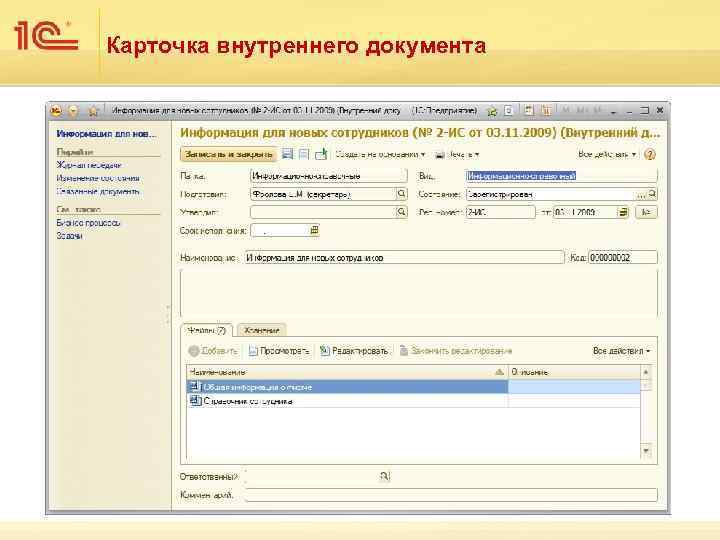Screen dimensions: 720x540
Task: Click files list scrollbar up arrow
Action: click(x=646, y=372)
